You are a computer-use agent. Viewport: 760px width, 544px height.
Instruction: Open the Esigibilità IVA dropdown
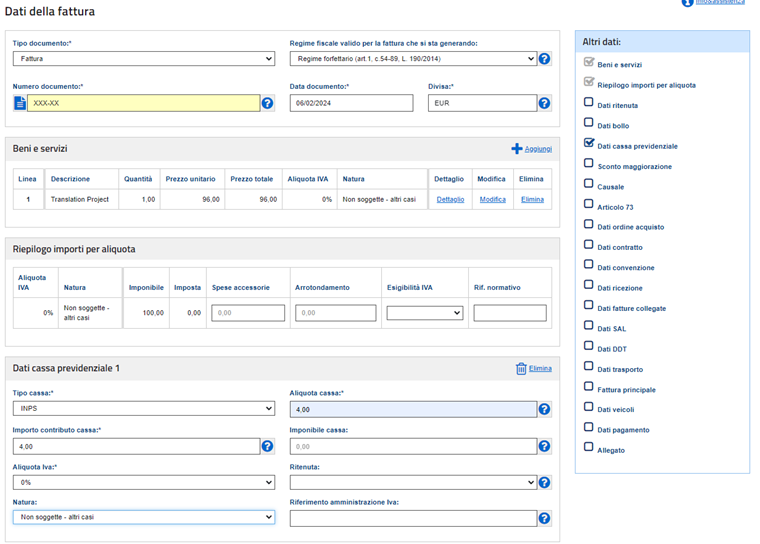tap(425, 313)
